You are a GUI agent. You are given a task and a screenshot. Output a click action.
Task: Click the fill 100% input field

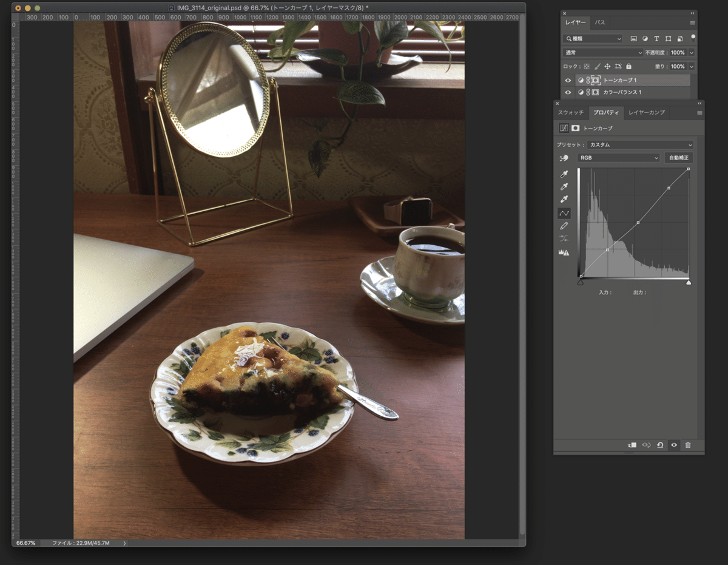coord(678,66)
